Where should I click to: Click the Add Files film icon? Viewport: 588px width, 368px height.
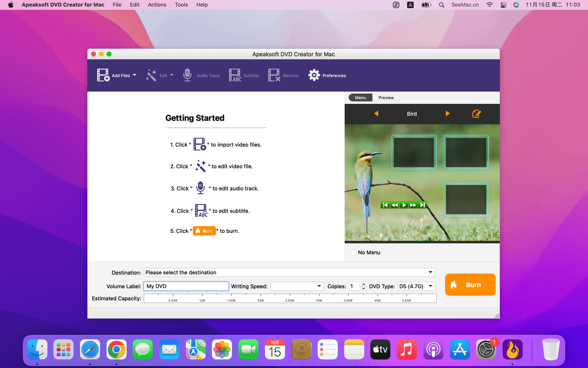tap(103, 75)
